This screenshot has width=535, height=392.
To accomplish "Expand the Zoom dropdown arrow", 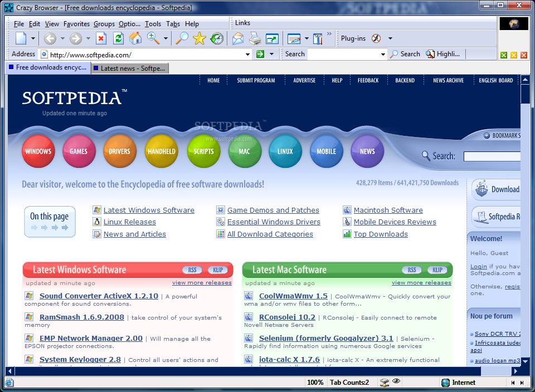I will click(166, 38).
